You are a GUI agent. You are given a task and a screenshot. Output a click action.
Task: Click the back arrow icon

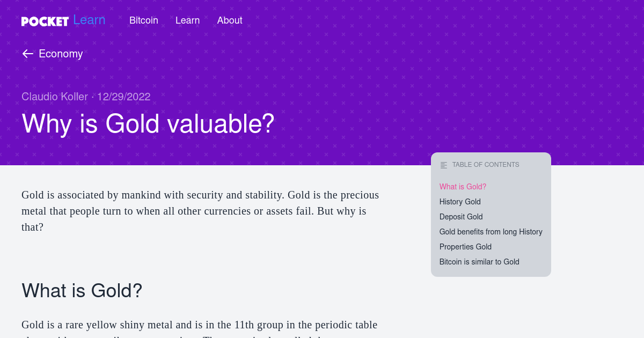[28, 54]
